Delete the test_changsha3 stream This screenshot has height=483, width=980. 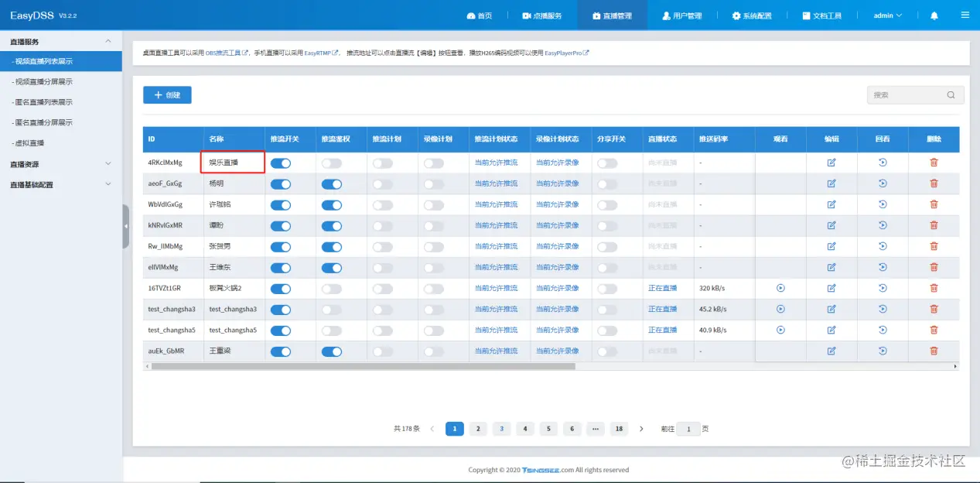934,309
